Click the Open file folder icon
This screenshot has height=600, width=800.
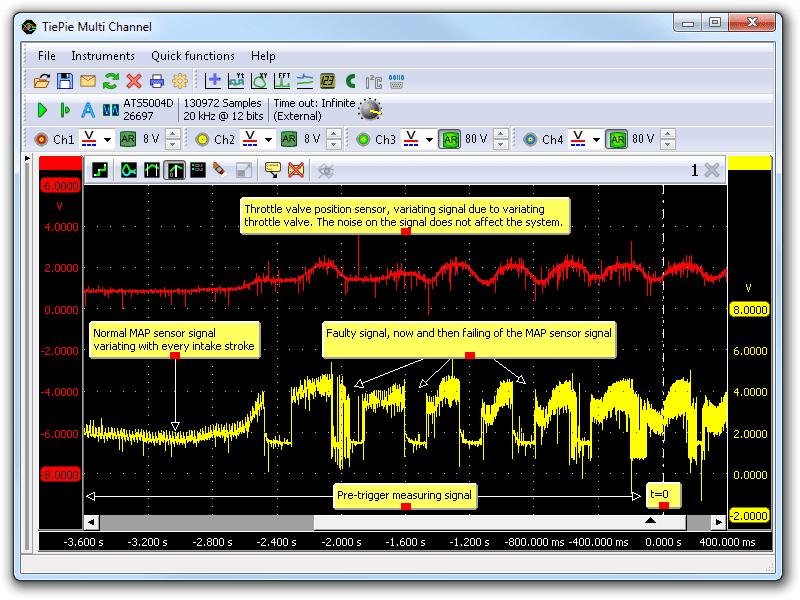[x=42, y=81]
